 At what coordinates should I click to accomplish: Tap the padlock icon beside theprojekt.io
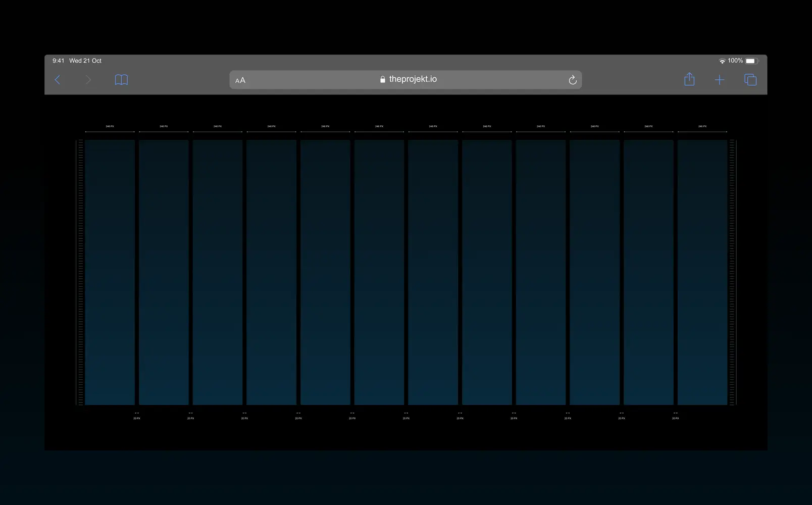click(x=383, y=79)
